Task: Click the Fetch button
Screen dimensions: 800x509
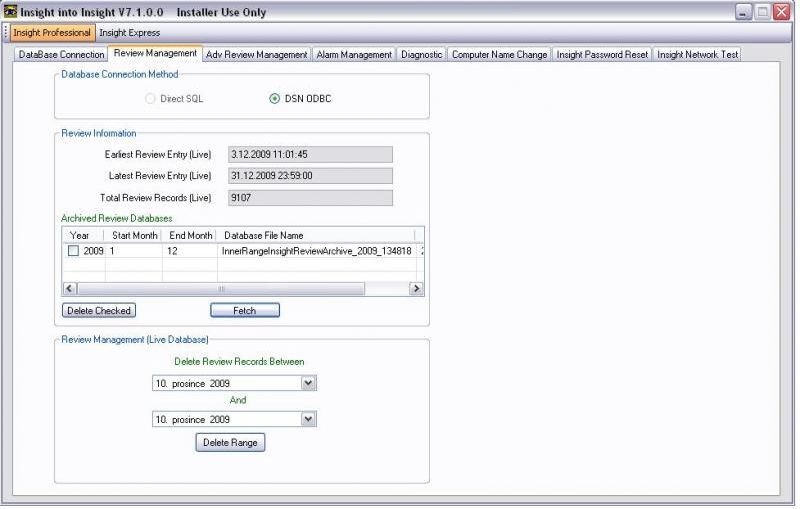Action: [x=244, y=311]
